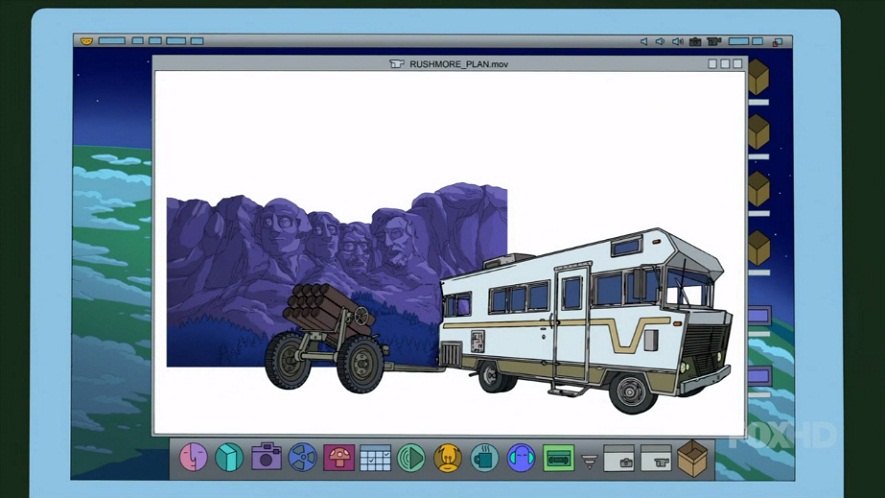Open minimized window with camera badge in dock
The width and height of the screenshot is (885, 498).
tap(619, 458)
